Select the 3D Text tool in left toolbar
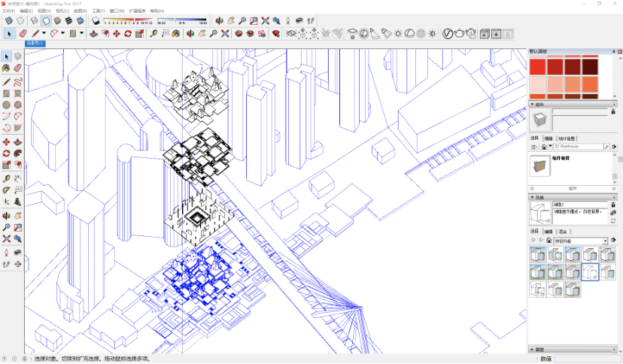 click(18, 202)
